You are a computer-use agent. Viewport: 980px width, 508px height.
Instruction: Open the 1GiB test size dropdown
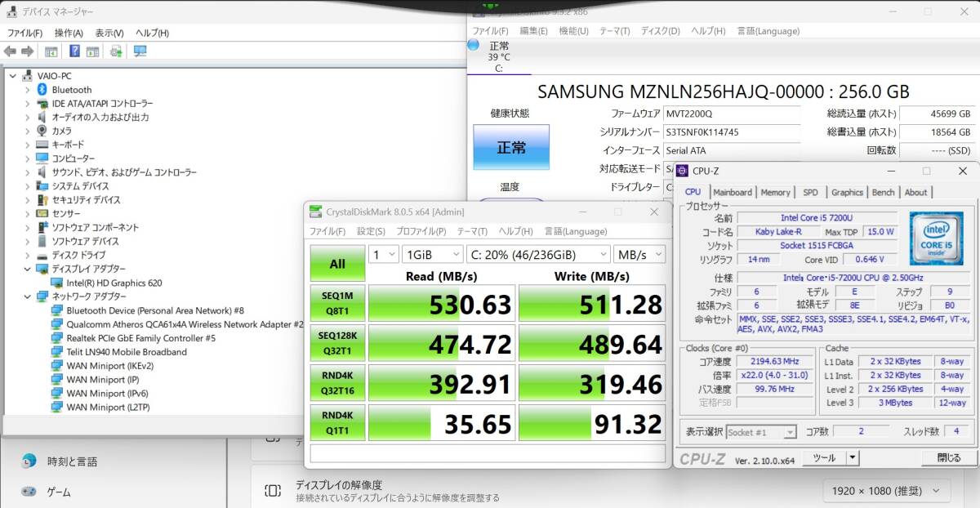pyautogui.click(x=433, y=255)
